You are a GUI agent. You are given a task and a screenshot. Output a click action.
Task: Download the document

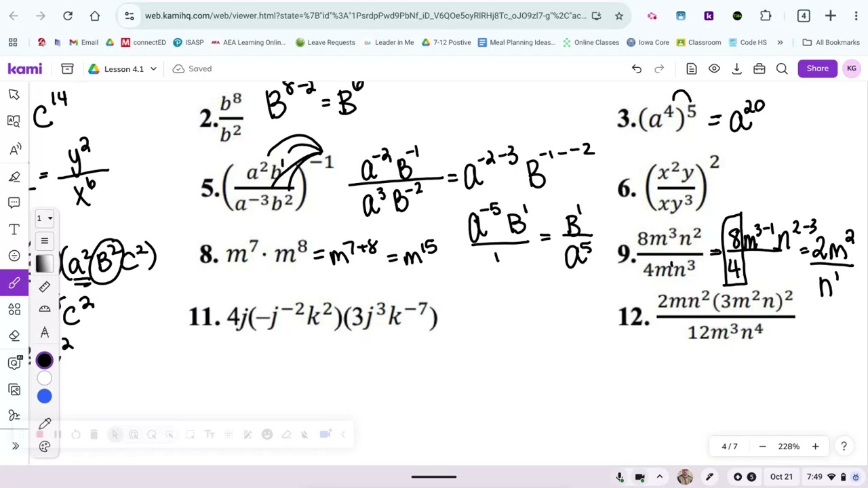pyautogui.click(x=736, y=68)
